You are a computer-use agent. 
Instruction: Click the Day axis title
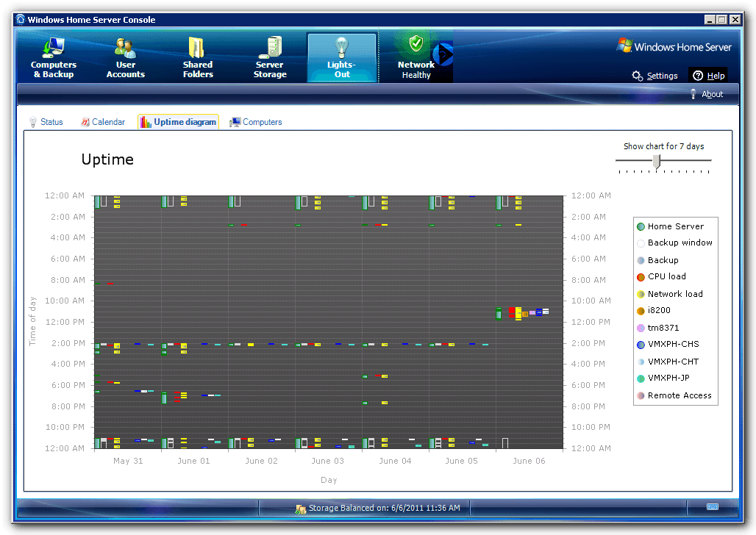329,480
